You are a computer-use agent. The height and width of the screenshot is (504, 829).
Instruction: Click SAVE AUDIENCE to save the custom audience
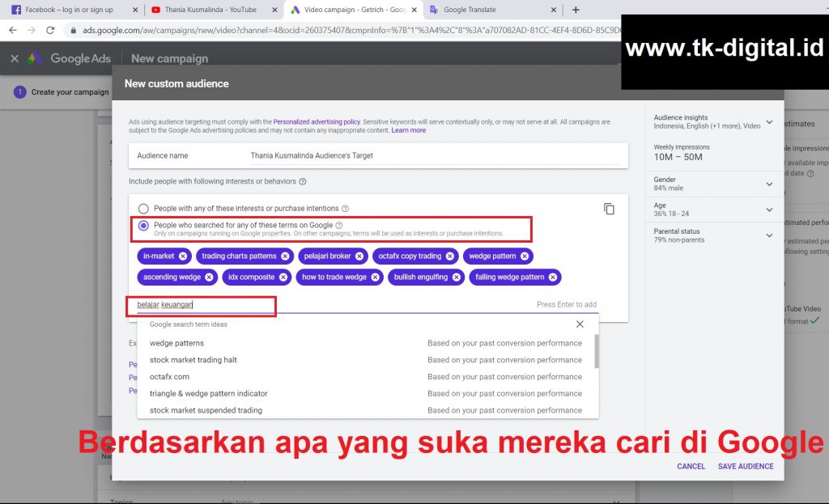pyautogui.click(x=745, y=466)
